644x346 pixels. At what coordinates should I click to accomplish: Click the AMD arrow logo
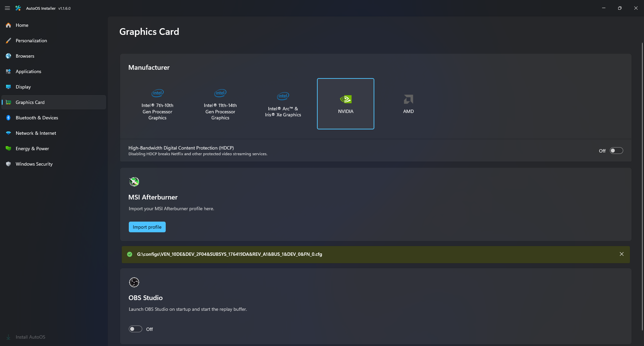[x=409, y=99]
